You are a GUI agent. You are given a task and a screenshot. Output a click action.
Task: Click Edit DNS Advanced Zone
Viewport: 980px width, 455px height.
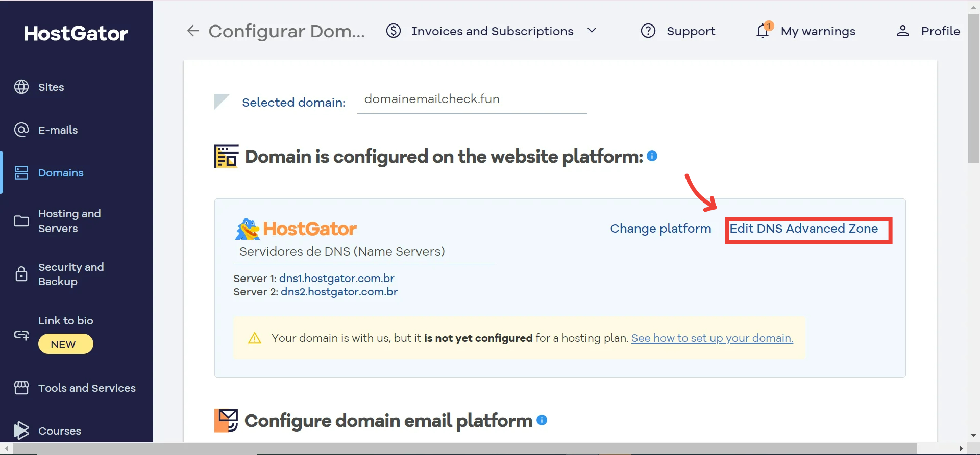(804, 229)
